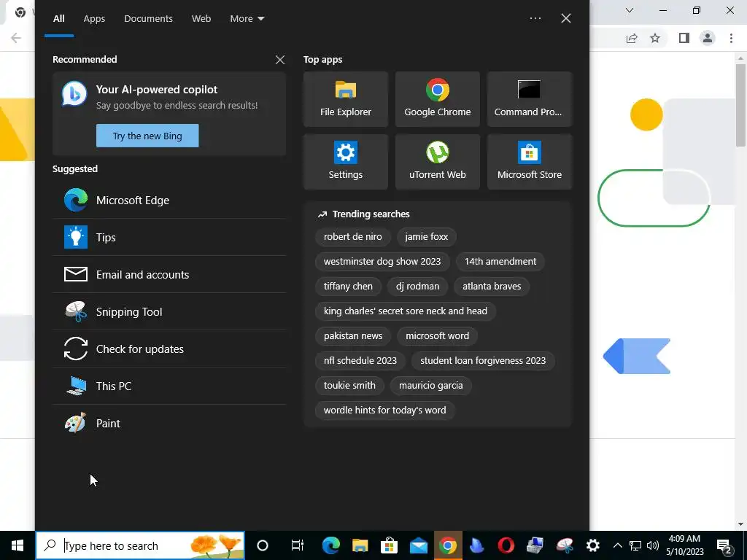Viewport: 747px width, 560px height.
Task: Select the All search tab
Action: coord(58,18)
